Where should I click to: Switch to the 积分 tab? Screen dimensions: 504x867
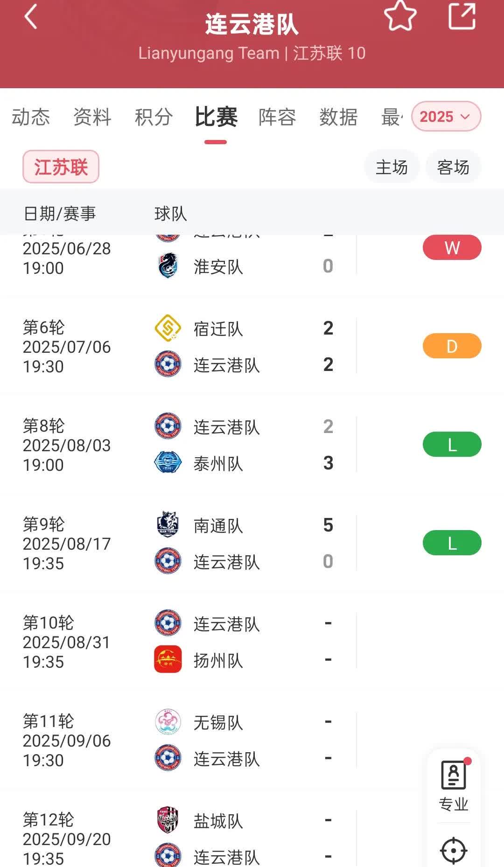154,117
